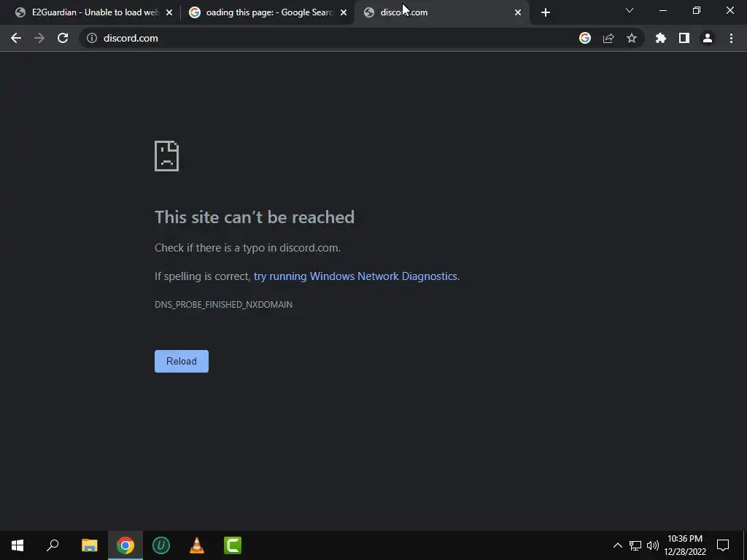
Task: Share this page via the share icon
Action: [608, 38]
